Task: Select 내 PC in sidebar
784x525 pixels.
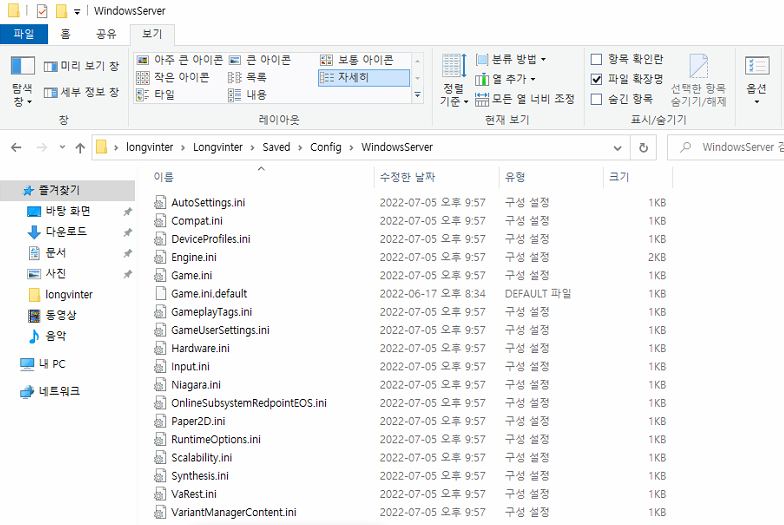Action: click(52, 364)
